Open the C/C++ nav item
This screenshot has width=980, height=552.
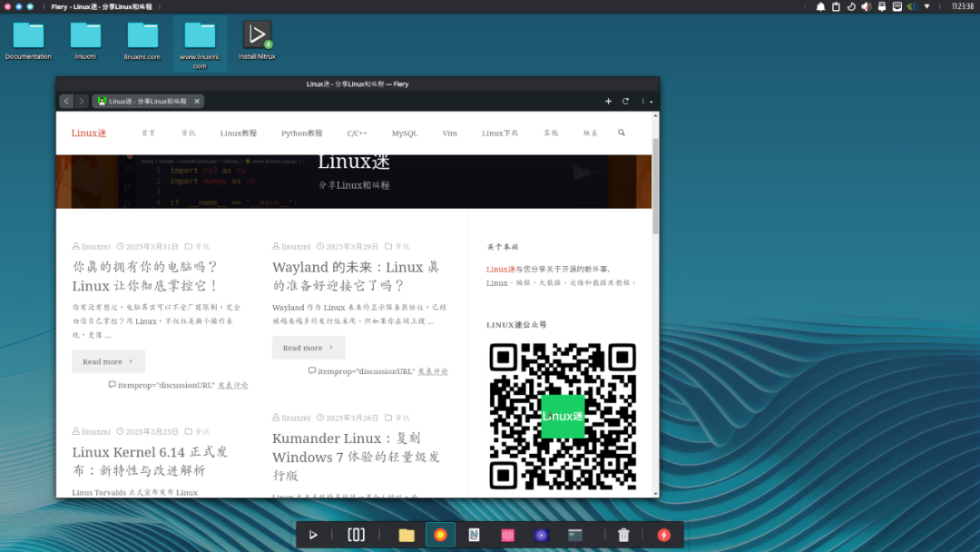point(357,133)
